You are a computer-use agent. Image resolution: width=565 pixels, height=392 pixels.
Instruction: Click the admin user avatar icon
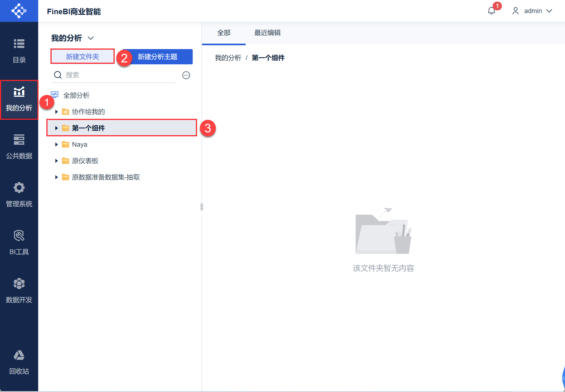pyautogui.click(x=515, y=11)
